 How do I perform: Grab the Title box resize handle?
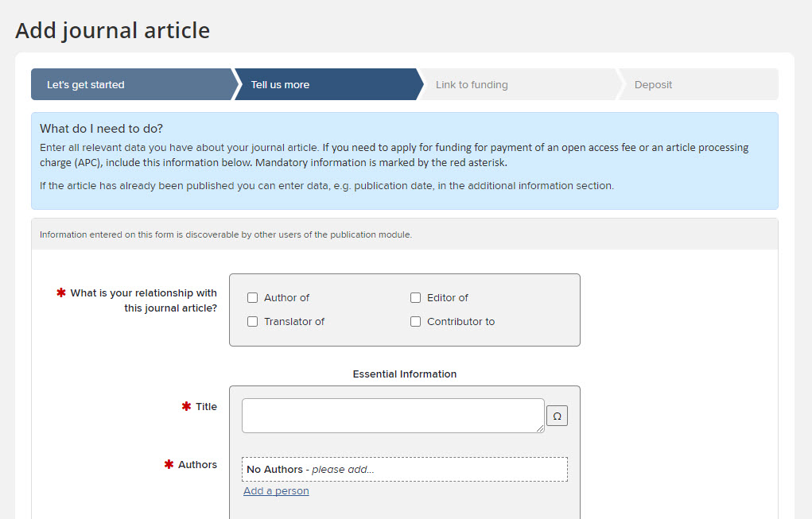tap(540, 428)
